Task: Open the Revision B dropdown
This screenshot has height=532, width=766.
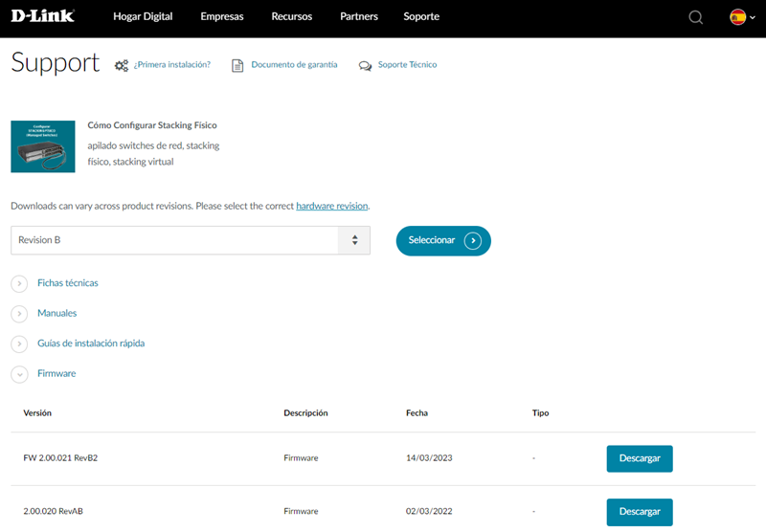Action: [191, 240]
